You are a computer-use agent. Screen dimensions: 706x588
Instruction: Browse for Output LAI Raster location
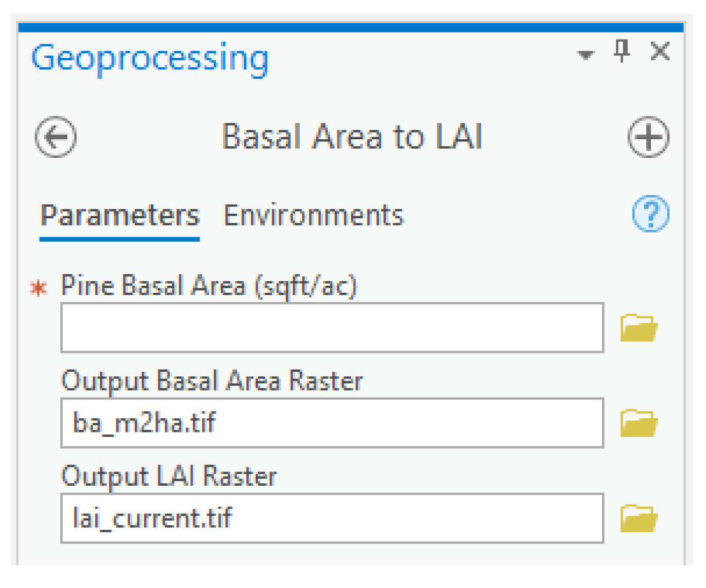[x=639, y=518]
